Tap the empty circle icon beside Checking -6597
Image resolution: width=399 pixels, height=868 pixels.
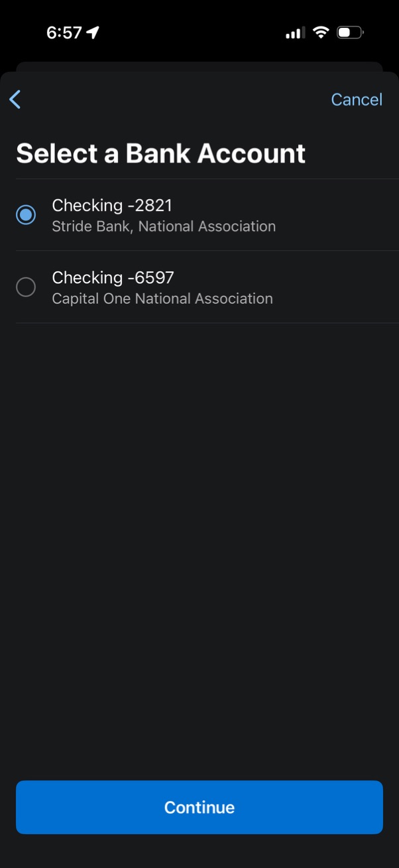[x=26, y=287]
